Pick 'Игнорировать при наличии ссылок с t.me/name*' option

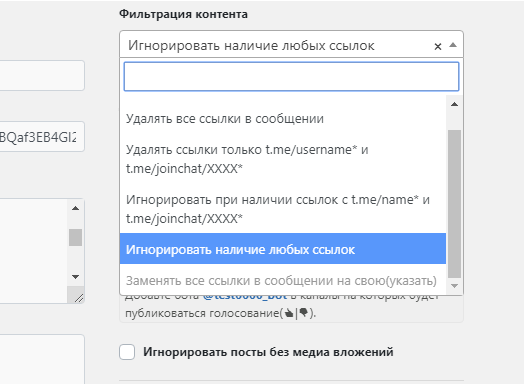click(283, 209)
